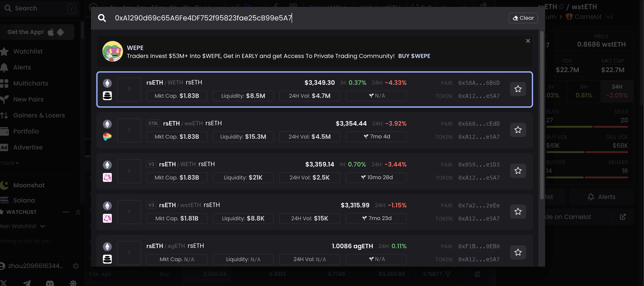Click the search magnifier icon in modal
This screenshot has width=644, height=286.
pos(102,18)
